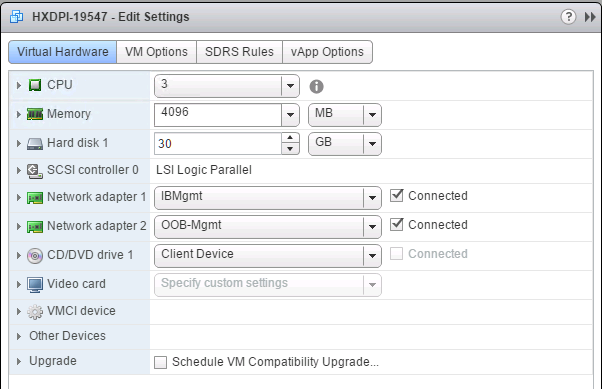The image size is (602, 389).
Task: Click the Hard disk 1 drive icon
Action: coord(35,144)
